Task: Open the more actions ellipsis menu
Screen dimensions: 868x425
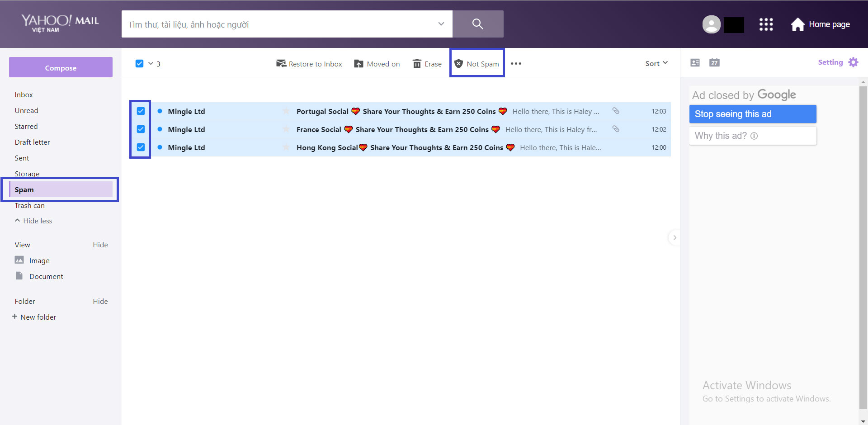Action: click(x=516, y=64)
